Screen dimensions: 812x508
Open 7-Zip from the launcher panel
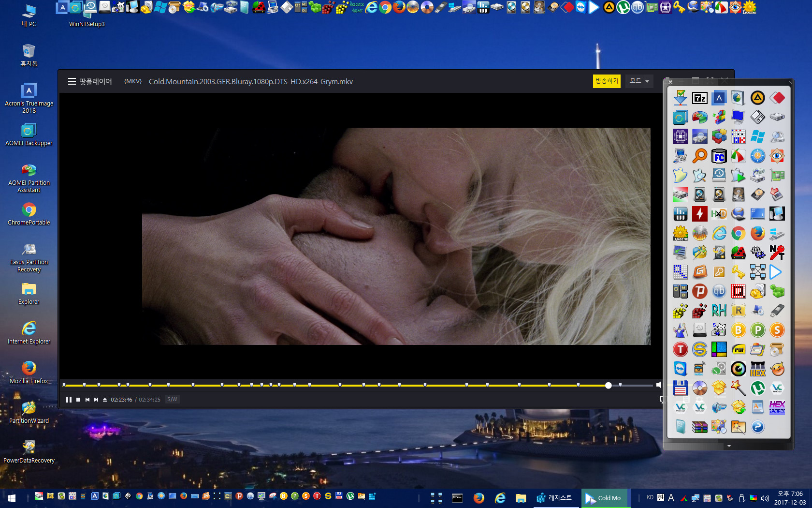(699, 98)
